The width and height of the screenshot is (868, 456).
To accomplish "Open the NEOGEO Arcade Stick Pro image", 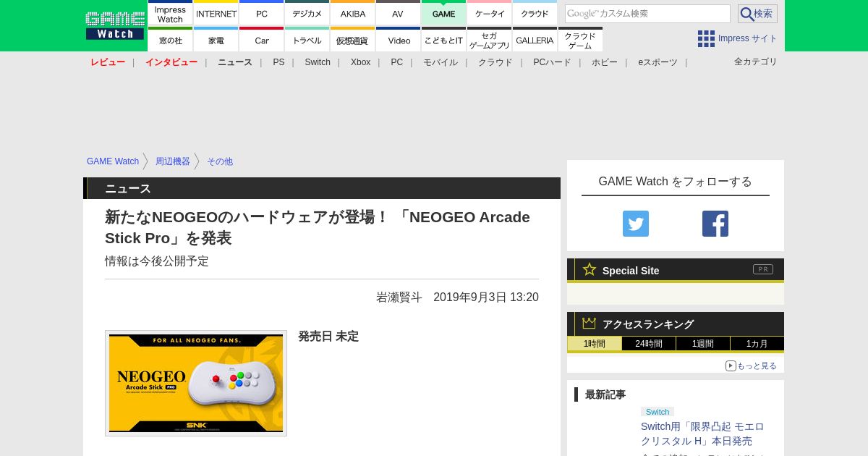I will pos(196,383).
